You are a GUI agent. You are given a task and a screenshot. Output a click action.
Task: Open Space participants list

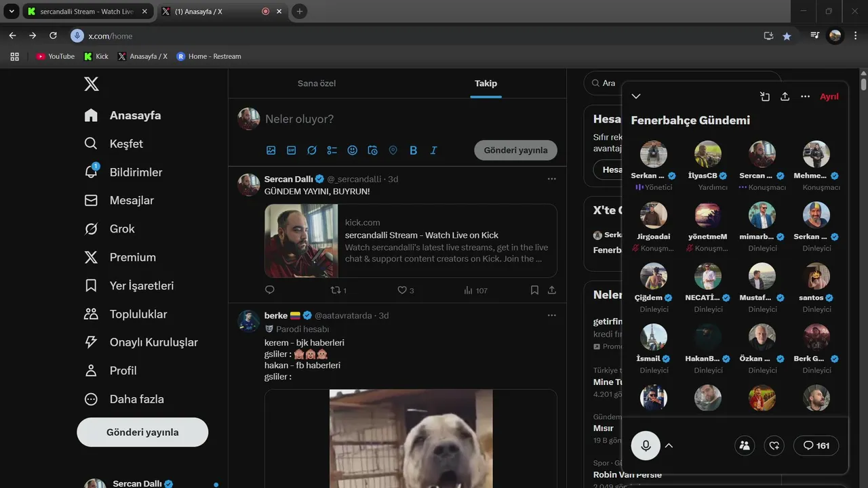point(745,445)
